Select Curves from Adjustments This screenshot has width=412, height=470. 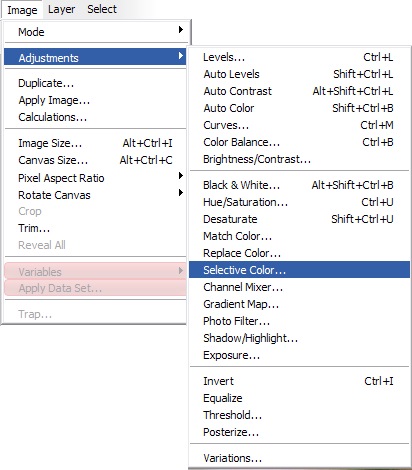coord(299,125)
